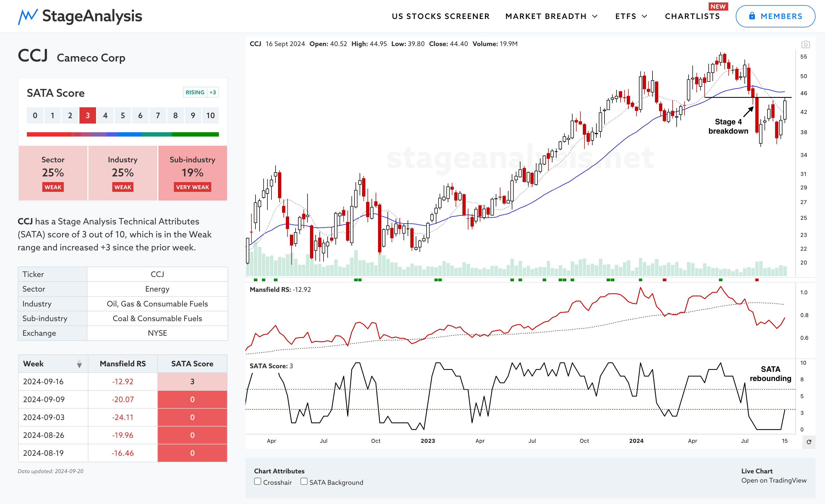Open the Chartlists menu item
This screenshot has width=825, height=504.
(x=692, y=16)
